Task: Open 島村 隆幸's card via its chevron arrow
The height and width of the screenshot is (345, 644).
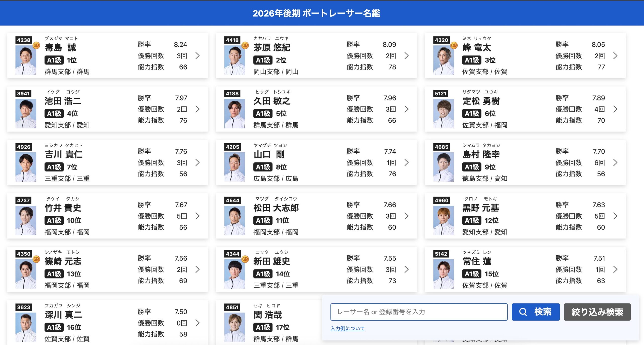Action: (x=615, y=162)
